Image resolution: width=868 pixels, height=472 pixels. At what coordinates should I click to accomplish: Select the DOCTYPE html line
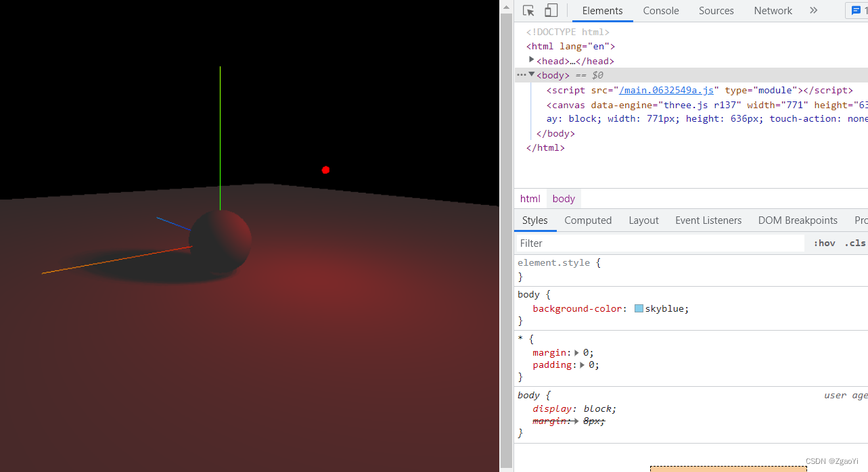click(568, 32)
